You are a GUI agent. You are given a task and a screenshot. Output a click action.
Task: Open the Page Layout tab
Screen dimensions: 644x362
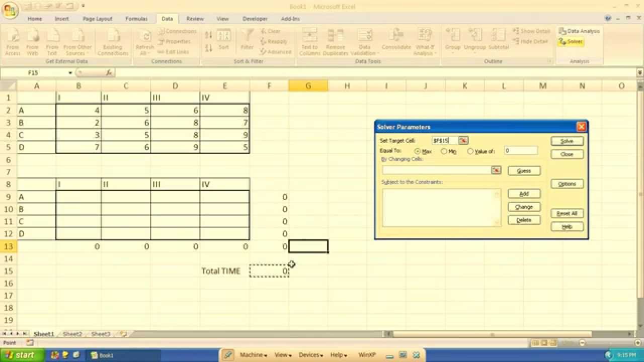click(98, 19)
